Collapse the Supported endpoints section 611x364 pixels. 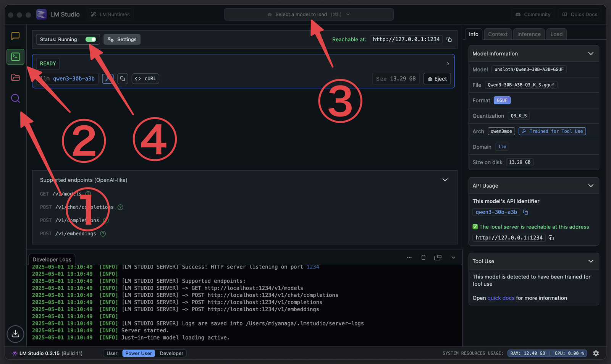[445, 180]
